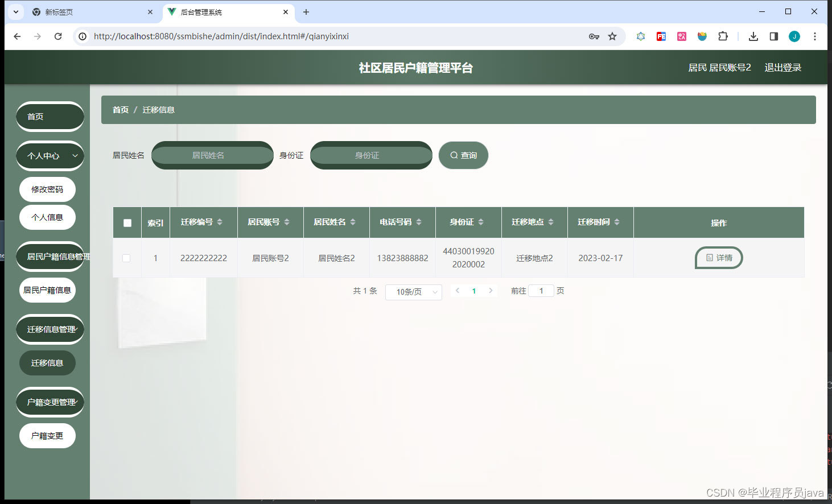
Task: Collapse the 迁移信息管理 sidebar group
Action: 50,329
